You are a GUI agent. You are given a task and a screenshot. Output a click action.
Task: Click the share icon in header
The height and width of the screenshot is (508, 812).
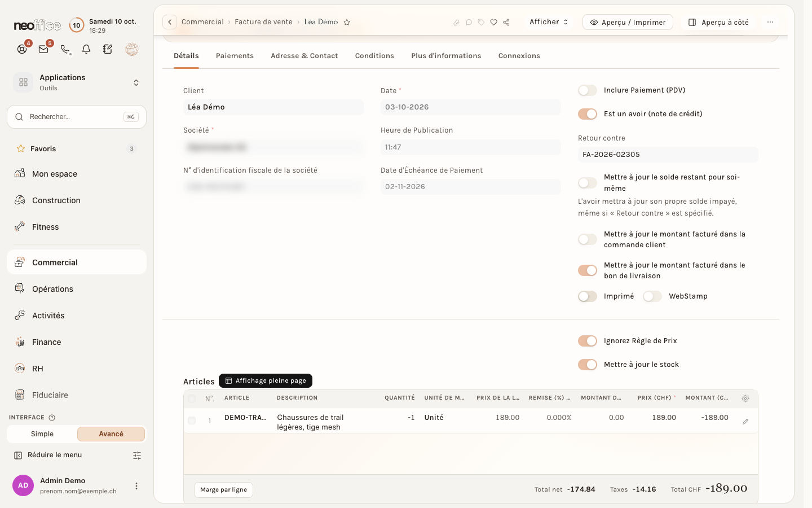(506, 23)
